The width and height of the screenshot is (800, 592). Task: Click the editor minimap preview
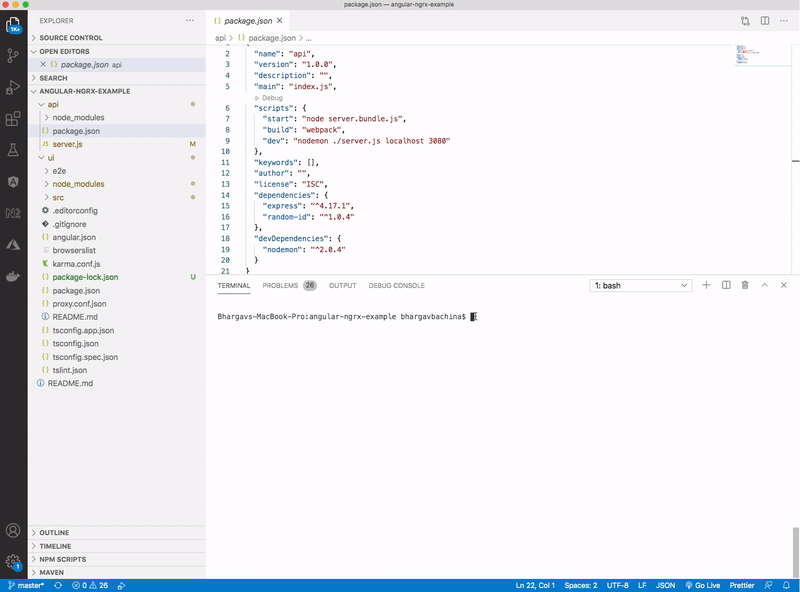point(763,55)
